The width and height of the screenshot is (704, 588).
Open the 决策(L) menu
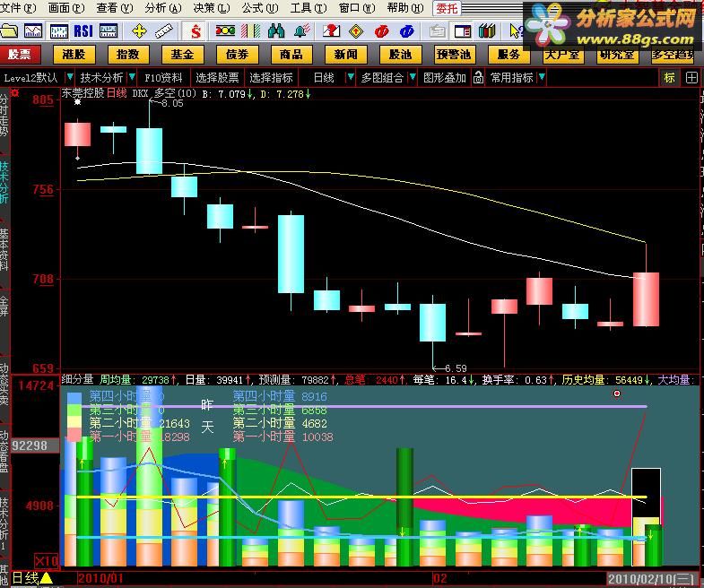pyautogui.click(x=212, y=8)
